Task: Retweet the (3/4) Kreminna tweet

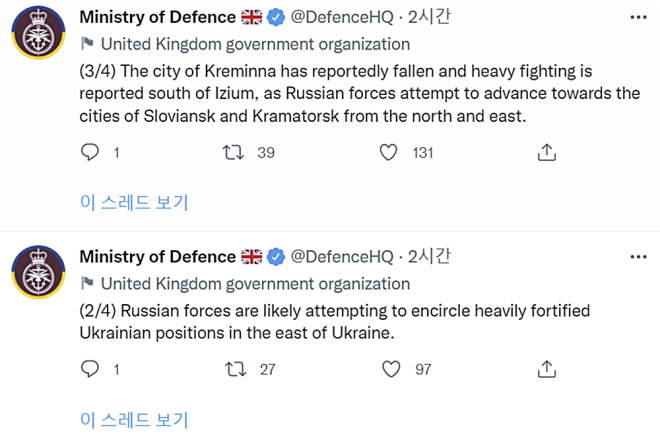Action: click(x=232, y=153)
